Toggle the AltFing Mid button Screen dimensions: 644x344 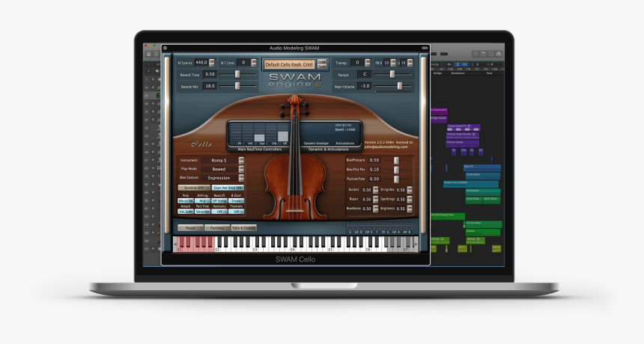202,201
